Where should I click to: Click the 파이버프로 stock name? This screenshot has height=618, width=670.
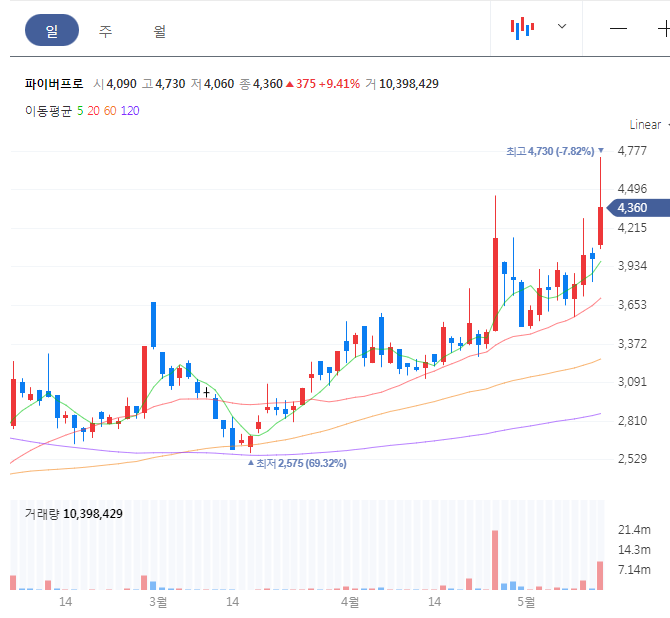coord(54,84)
